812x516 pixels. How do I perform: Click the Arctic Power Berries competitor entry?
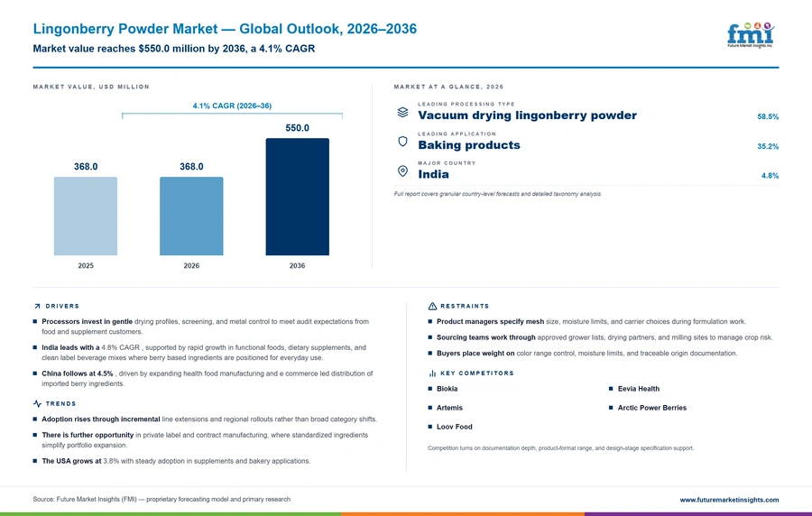652,408
